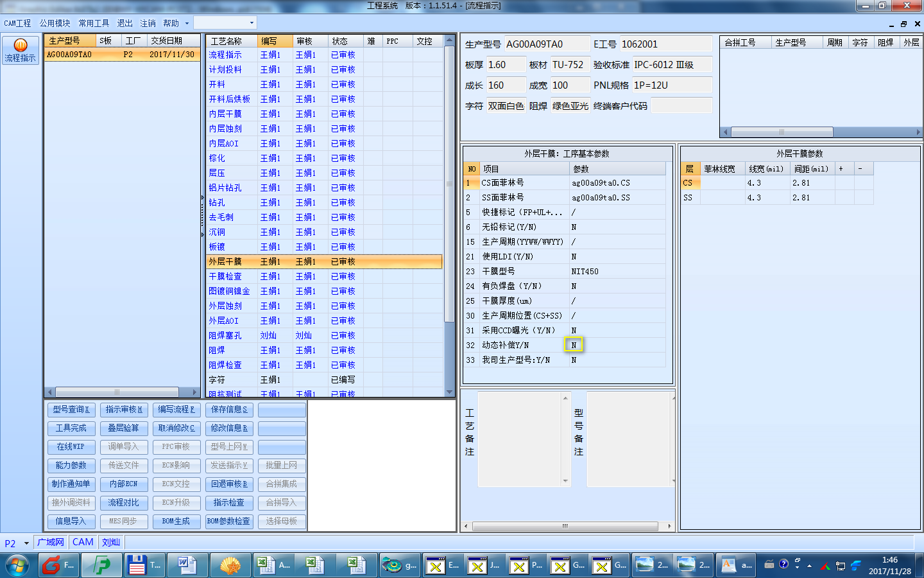
Task: Click the 流程对比 button
Action: click(x=124, y=503)
